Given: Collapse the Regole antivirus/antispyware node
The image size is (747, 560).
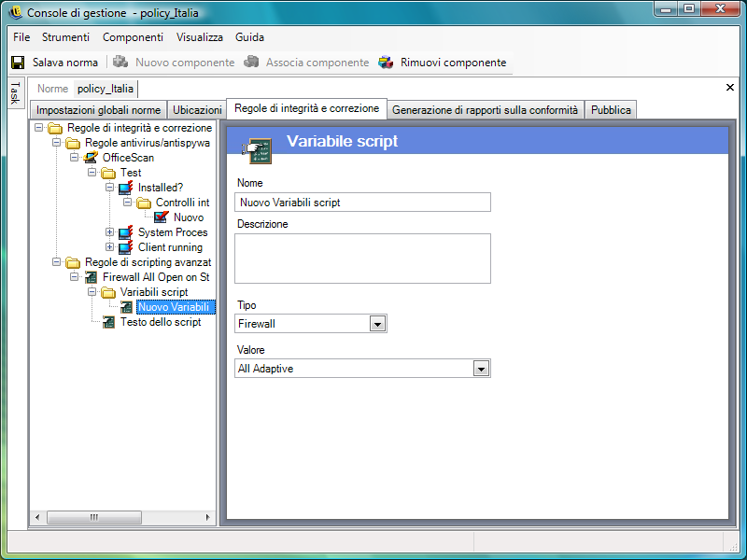Looking at the screenshot, I should coord(56,143).
